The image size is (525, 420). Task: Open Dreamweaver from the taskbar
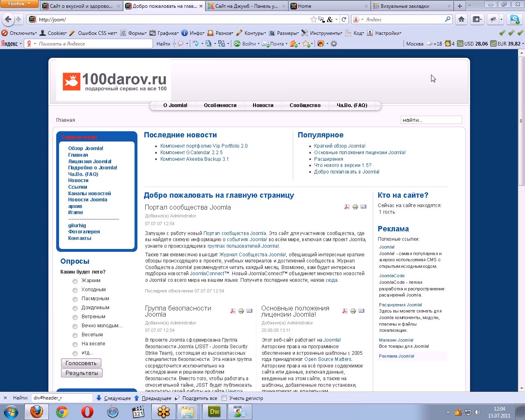215,412
